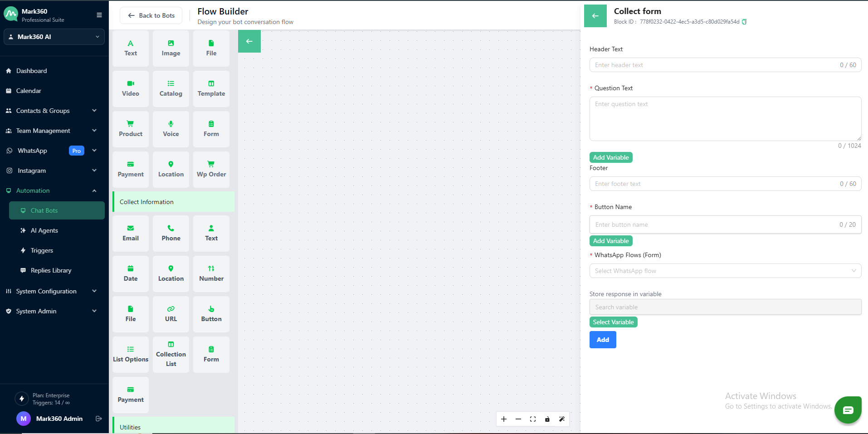Copy the Block ID to clipboard
This screenshot has height=434, width=868.
pos(744,22)
